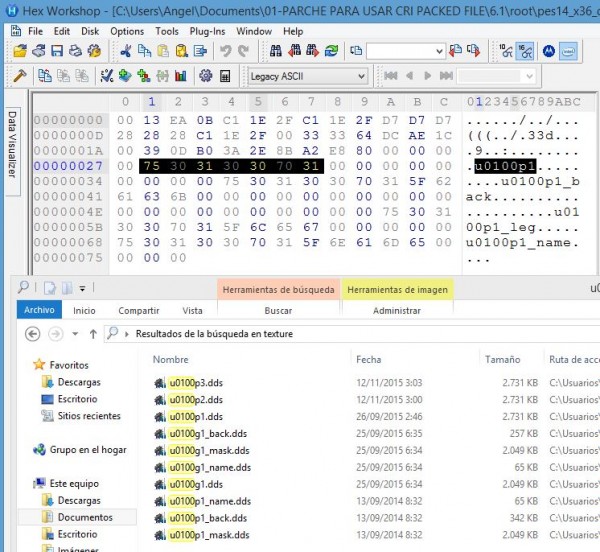Click the hammer tool icon

click(20, 76)
